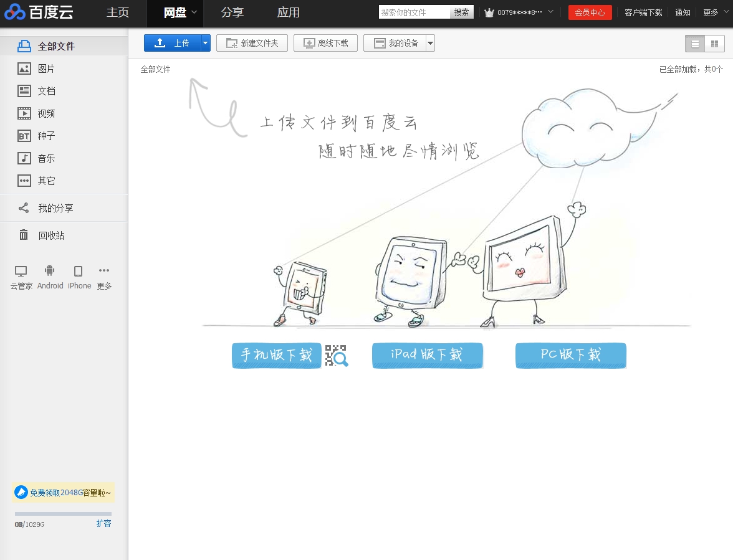This screenshot has height=560, width=733.
Task: Go to the 主页 tab
Action: click(x=118, y=12)
